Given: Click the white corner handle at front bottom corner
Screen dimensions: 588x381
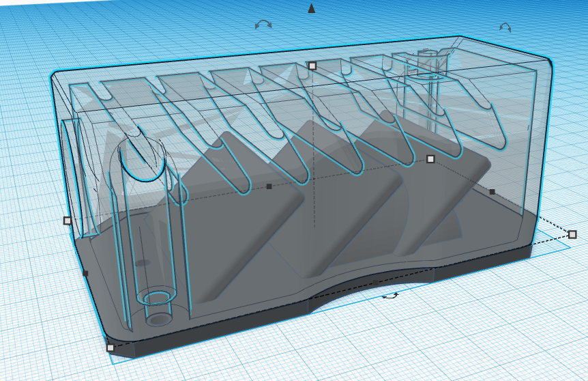Looking at the screenshot, I should [111, 348].
